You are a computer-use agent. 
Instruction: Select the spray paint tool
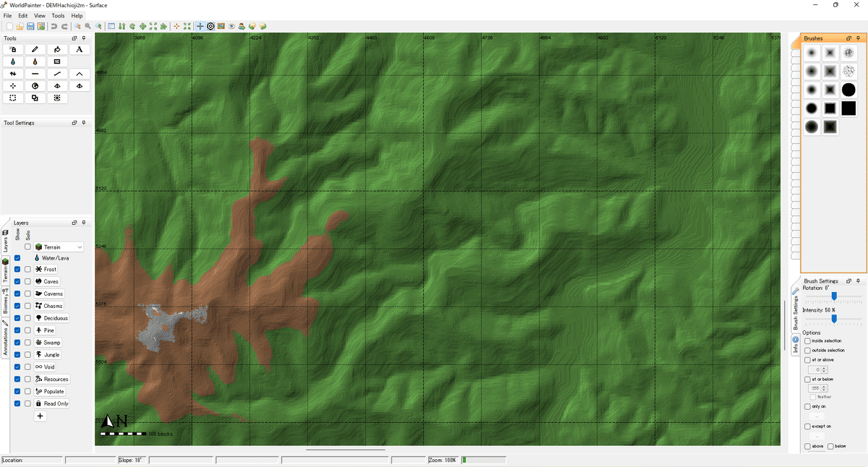13,49
